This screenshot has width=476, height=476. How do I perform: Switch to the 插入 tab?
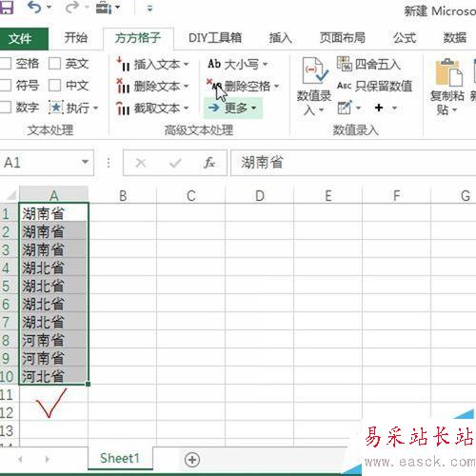(x=281, y=38)
